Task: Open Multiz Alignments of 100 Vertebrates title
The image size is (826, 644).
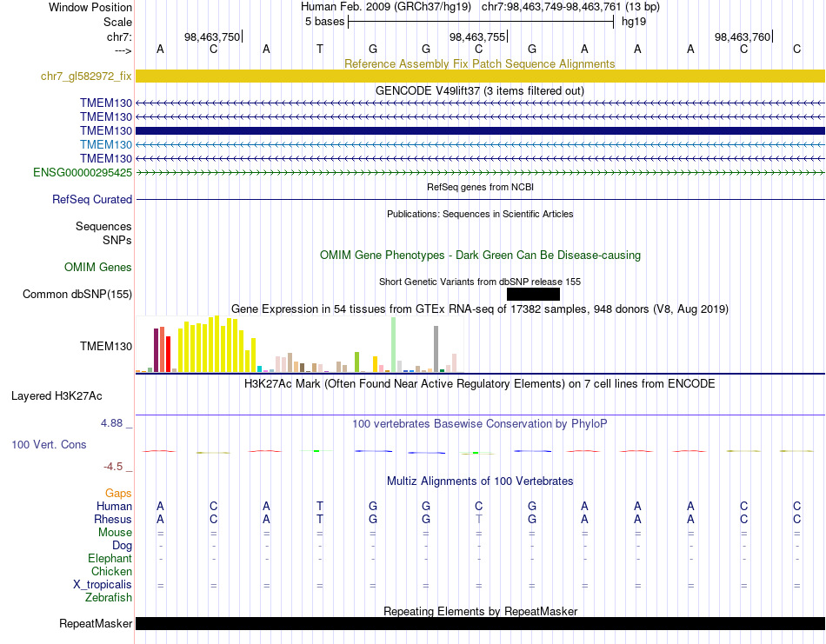Action: click(x=480, y=481)
